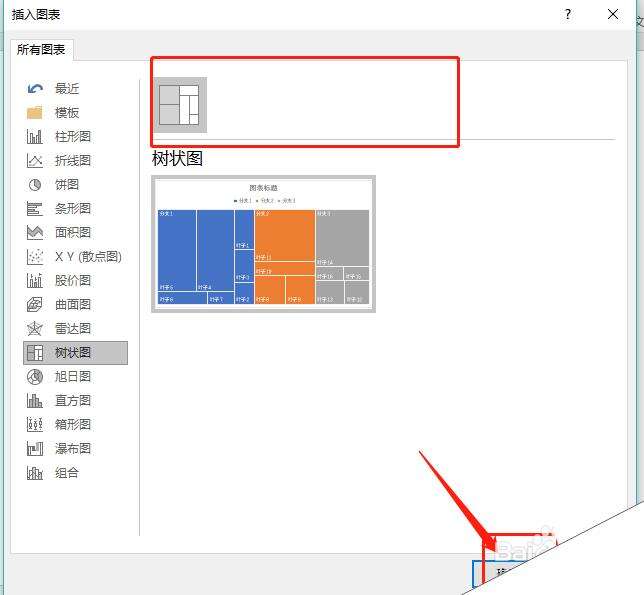Choose the 折线图 line chart icon
Viewport: 644px width, 595px height.
point(35,161)
